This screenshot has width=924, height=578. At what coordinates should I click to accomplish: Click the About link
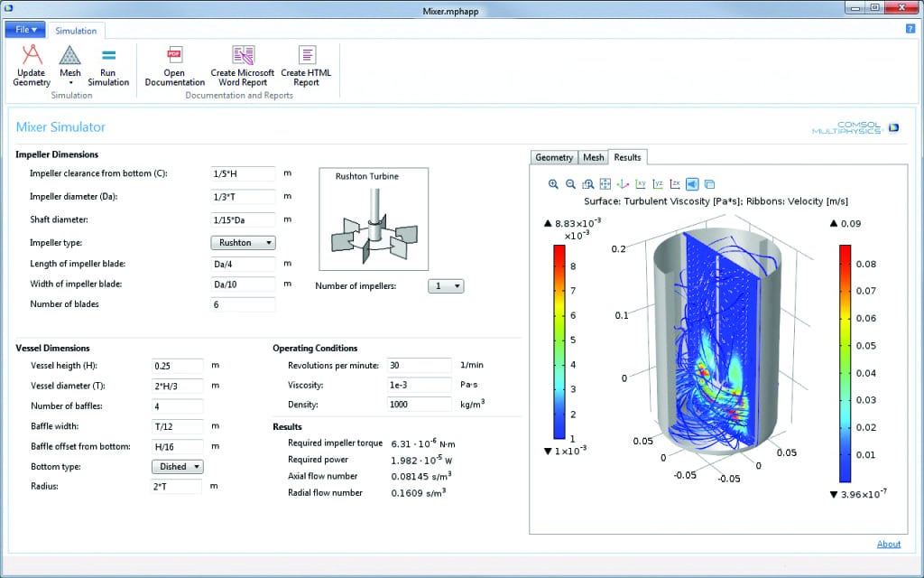(888, 544)
